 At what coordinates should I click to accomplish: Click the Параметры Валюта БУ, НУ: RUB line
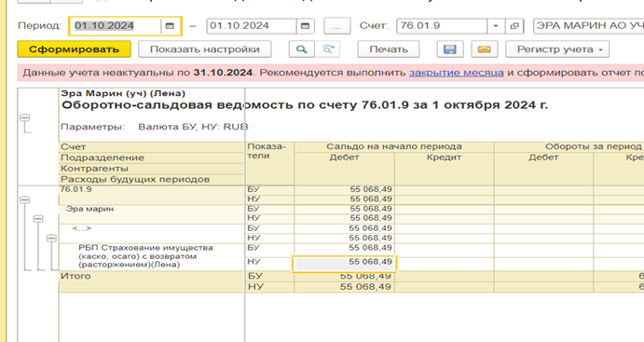point(155,127)
